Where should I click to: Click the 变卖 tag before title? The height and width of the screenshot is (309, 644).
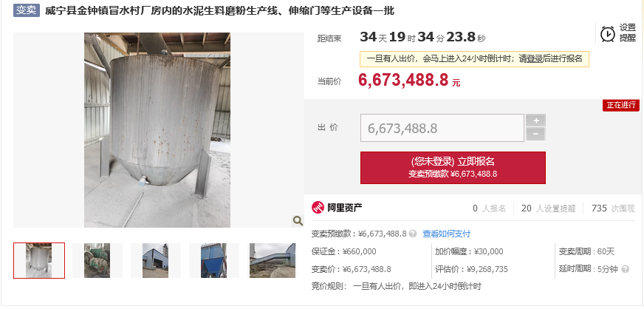[27, 10]
